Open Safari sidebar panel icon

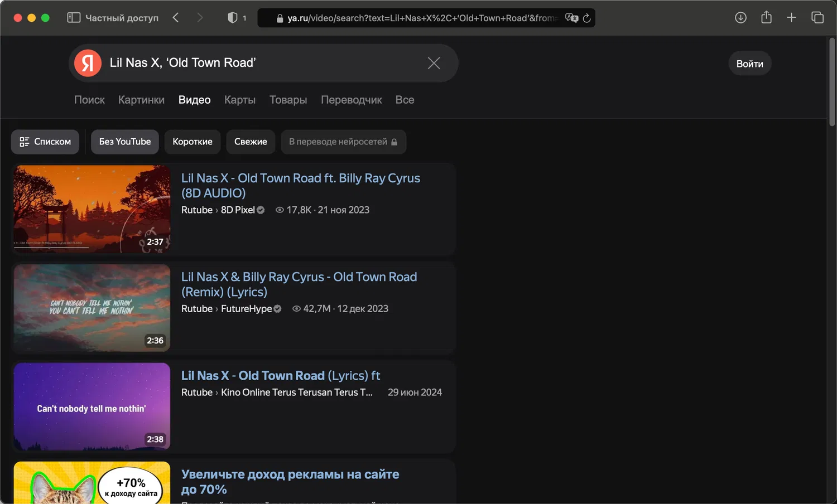point(74,18)
